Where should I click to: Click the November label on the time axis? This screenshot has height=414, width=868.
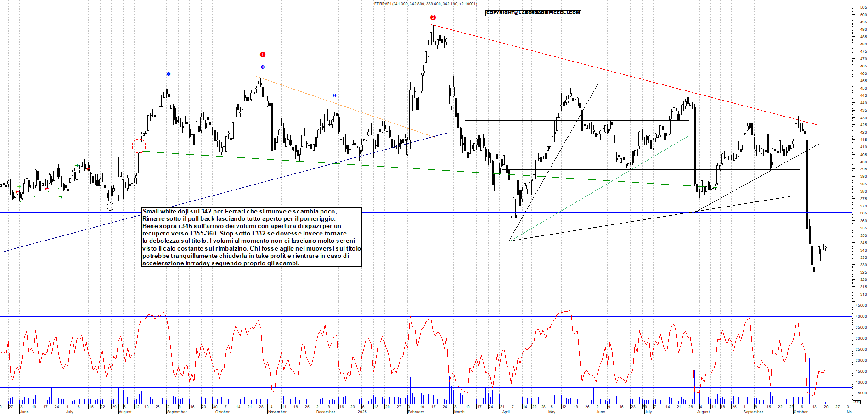tap(277, 412)
